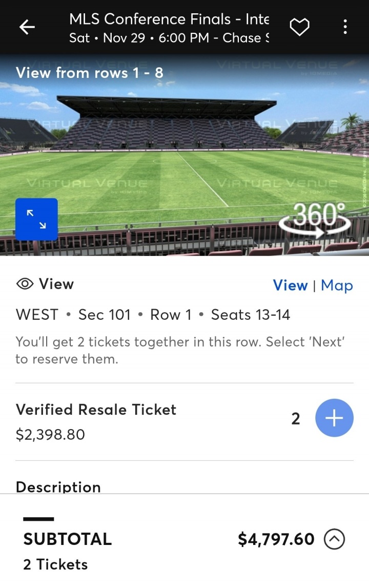Screen dimensions: 369x588
Task: Tap the Sat Nov 29 date line
Action: click(169, 38)
